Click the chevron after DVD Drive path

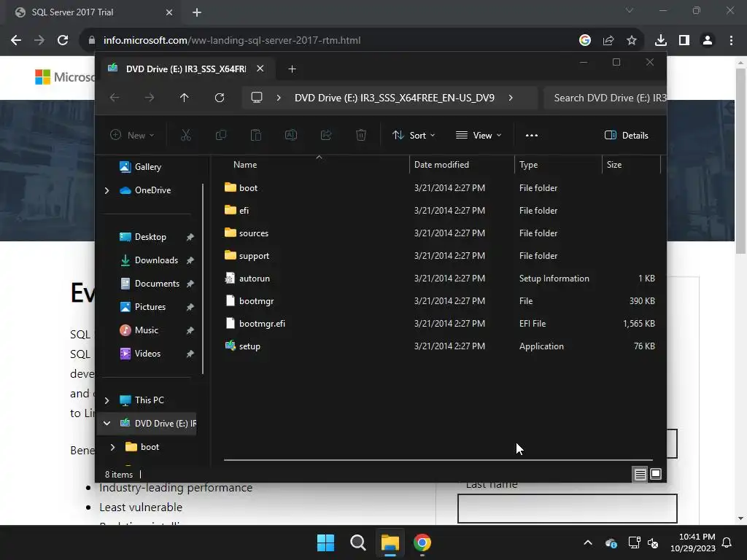pos(511,98)
